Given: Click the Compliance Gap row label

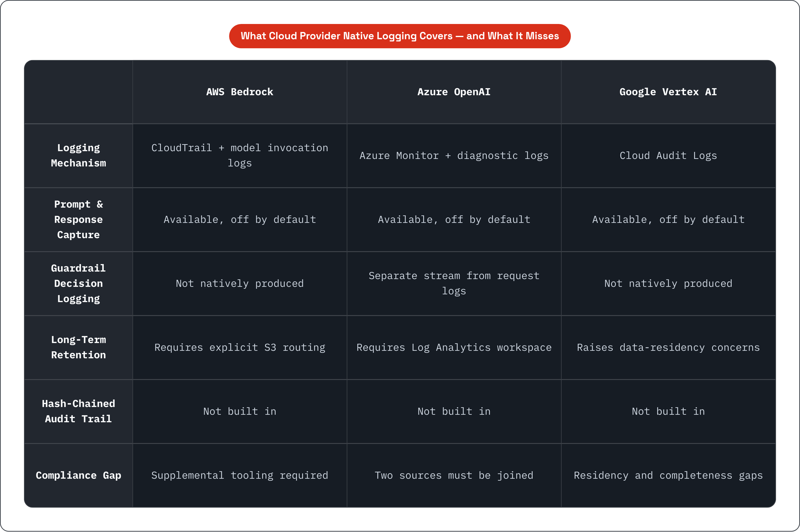Looking at the screenshot, I should coord(78,475).
